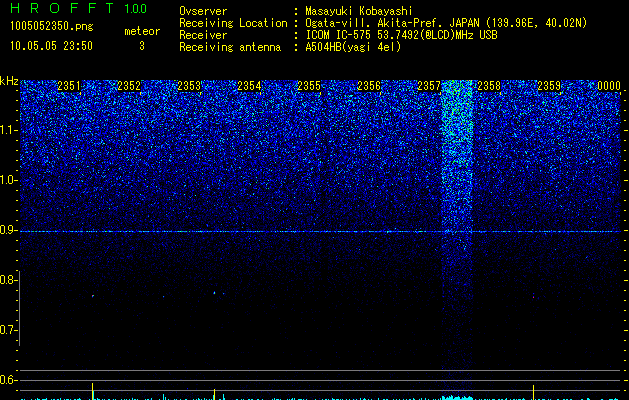629x400 pixels.
Task: Click the 2352 time marker
Action: pos(129,86)
